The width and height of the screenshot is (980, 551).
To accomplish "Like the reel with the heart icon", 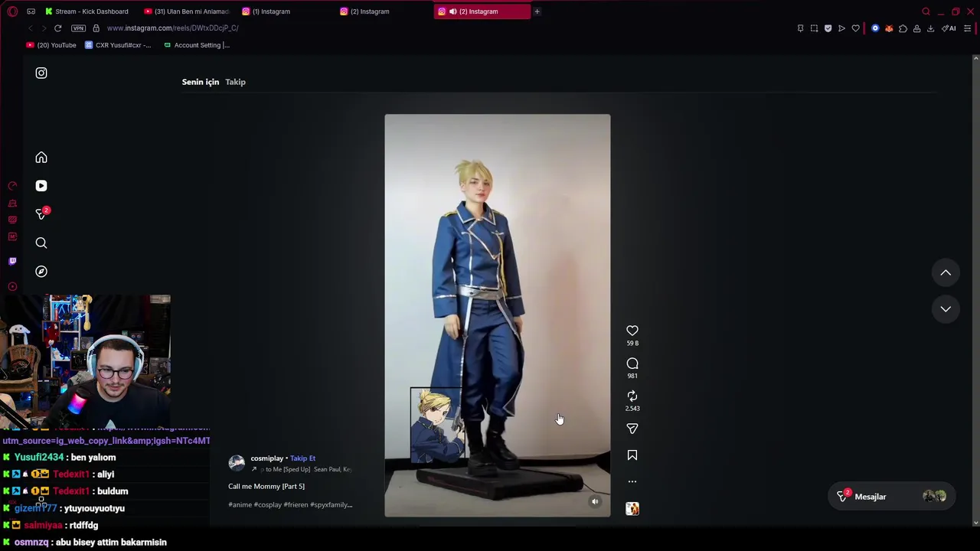I will click(x=632, y=331).
